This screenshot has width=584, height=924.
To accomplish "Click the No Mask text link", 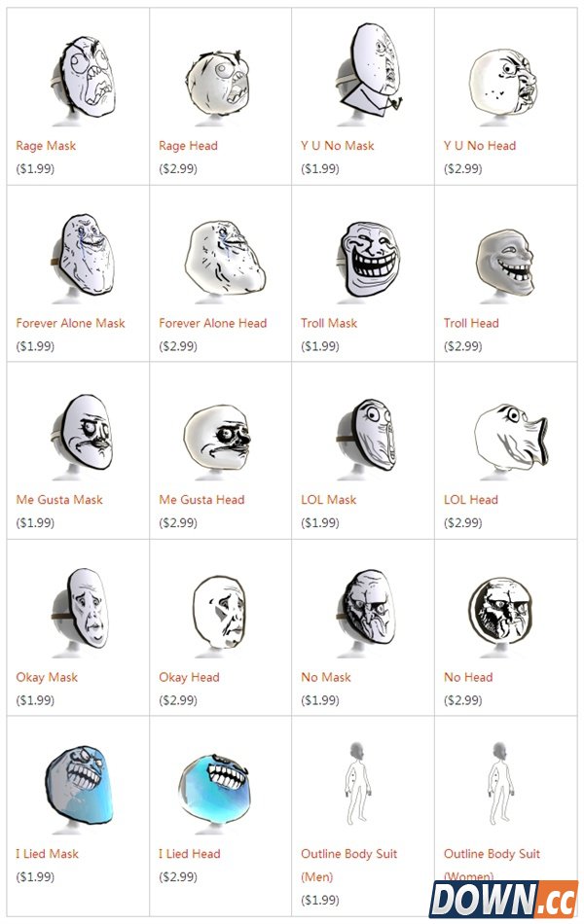I will [x=326, y=677].
